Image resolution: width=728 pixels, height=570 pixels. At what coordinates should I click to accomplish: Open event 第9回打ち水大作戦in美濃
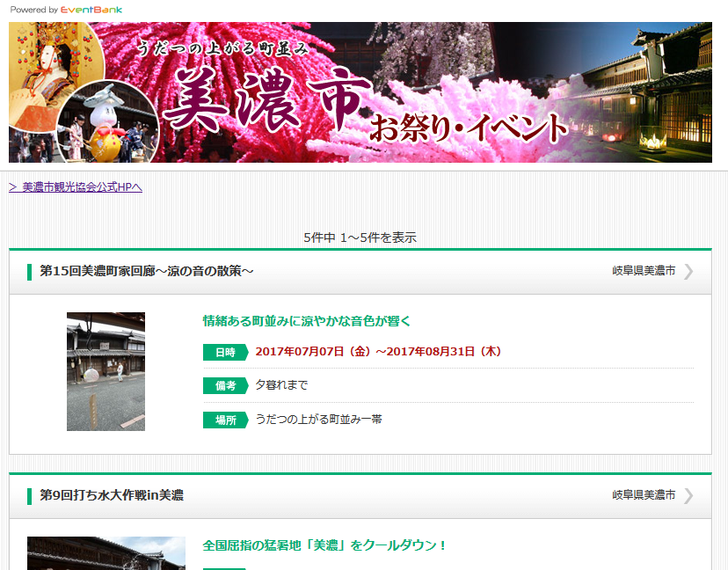(112, 495)
